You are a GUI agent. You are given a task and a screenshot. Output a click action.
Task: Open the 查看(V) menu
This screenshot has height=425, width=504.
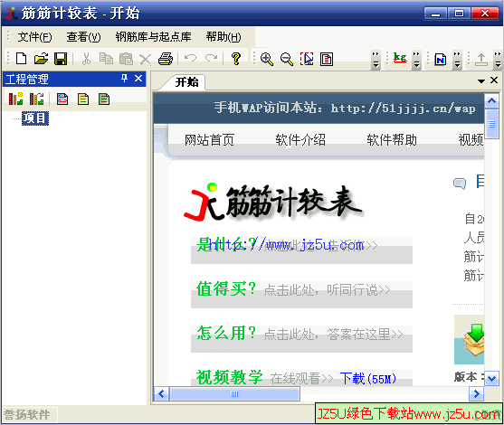[83, 37]
